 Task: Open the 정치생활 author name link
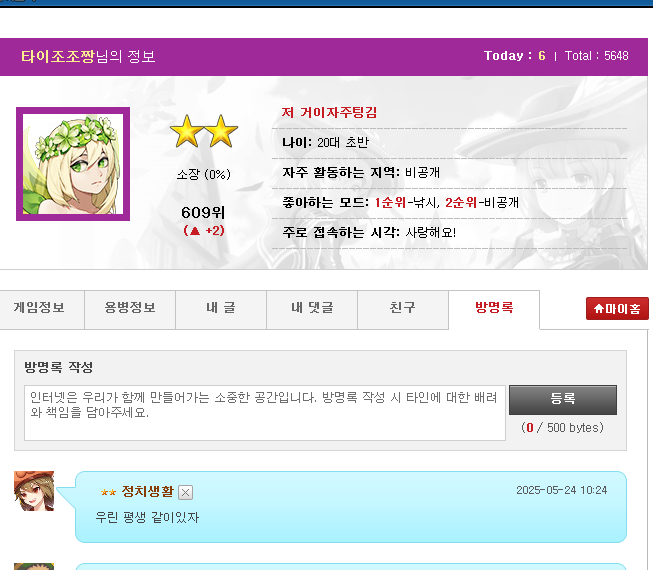pyautogui.click(x=147, y=491)
